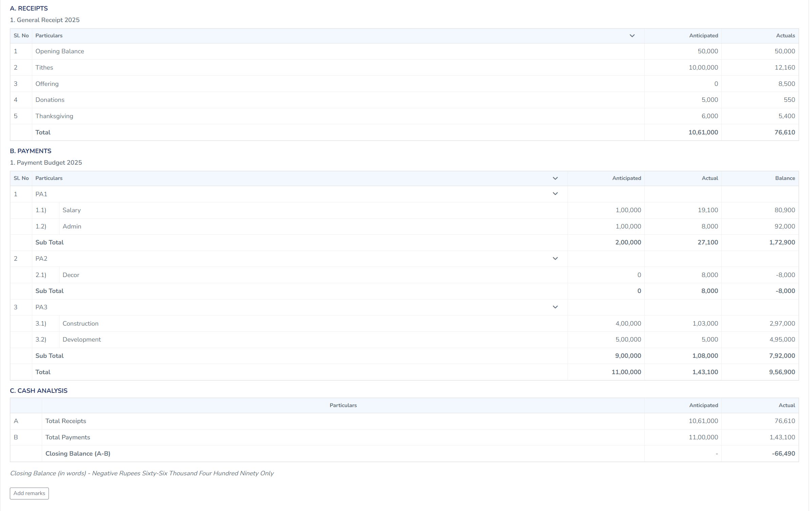Screen dimensions: 812x511
Task: Collapse the PA1 group chevron
Action: 555,194
